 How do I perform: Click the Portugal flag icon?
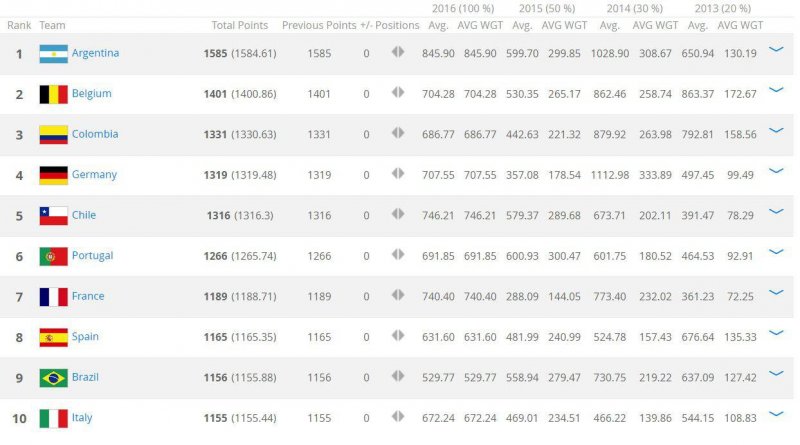coord(54,256)
